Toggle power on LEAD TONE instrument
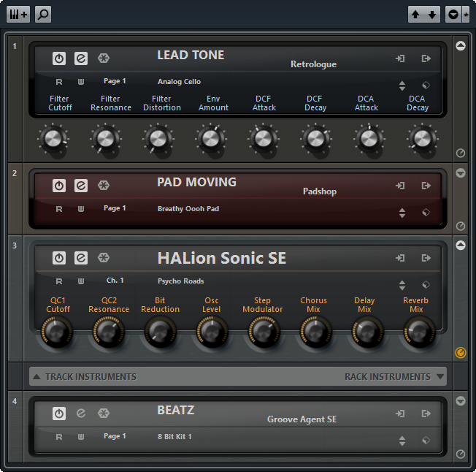476x472 pixels. click(59, 58)
